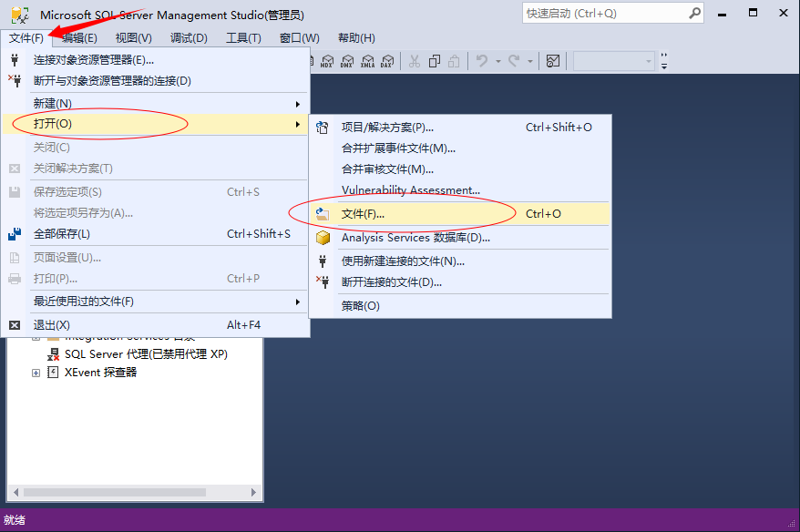Choose 文件(F)... Ctrl+O submenu entry
The width and height of the screenshot is (800, 532).
pos(460,214)
